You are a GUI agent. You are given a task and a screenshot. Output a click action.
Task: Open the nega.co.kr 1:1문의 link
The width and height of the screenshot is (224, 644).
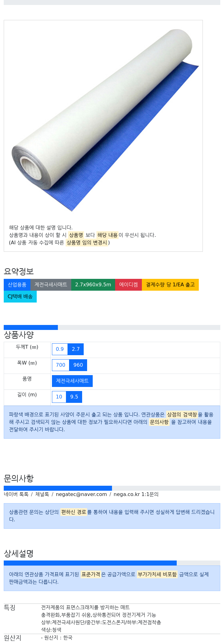(136, 494)
